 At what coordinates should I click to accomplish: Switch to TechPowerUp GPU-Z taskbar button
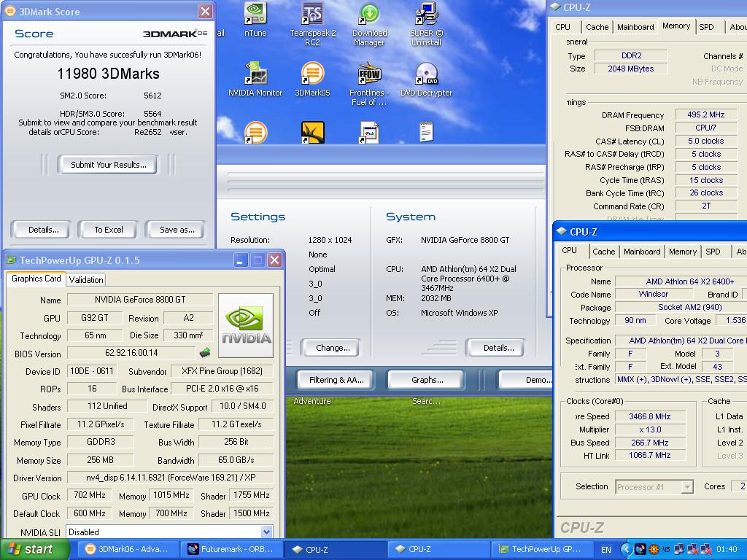point(542,549)
